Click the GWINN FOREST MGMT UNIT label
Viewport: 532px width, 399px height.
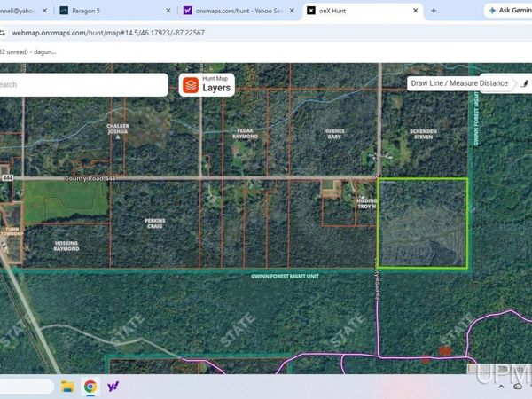pos(285,276)
